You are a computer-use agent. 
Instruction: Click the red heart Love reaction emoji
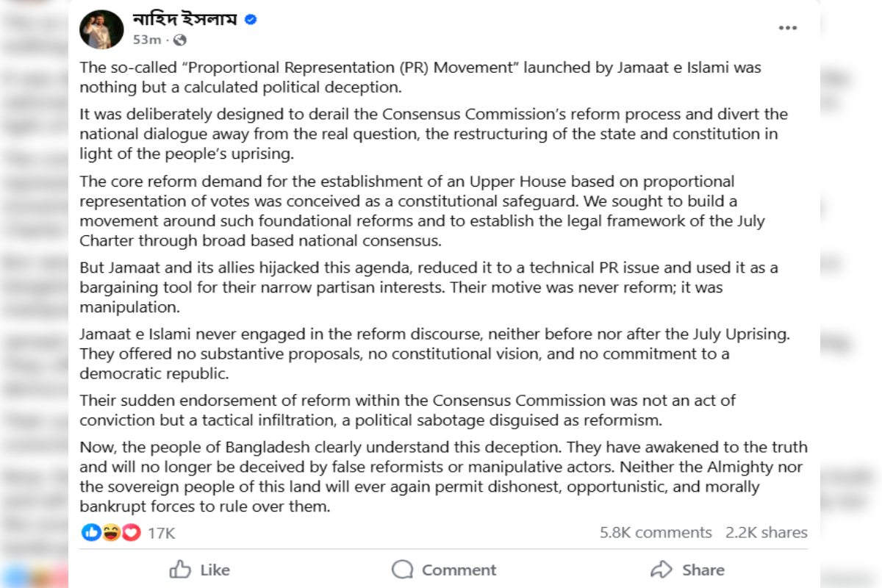tap(131, 532)
